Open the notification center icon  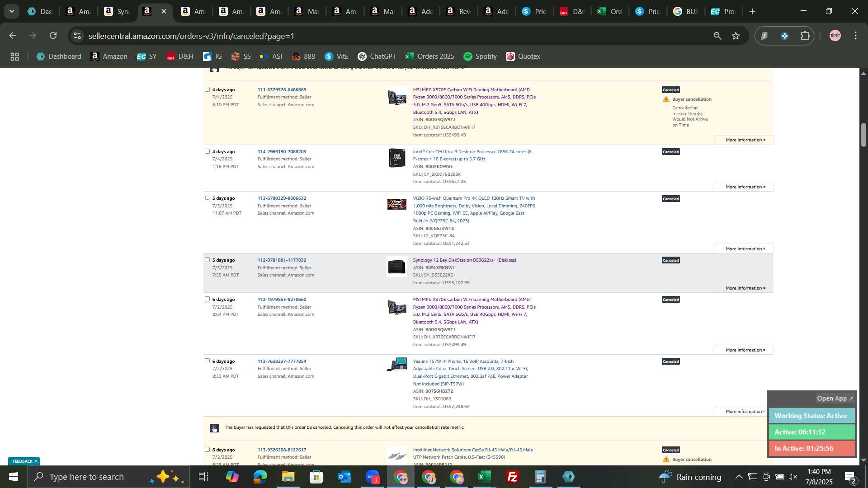(850, 477)
